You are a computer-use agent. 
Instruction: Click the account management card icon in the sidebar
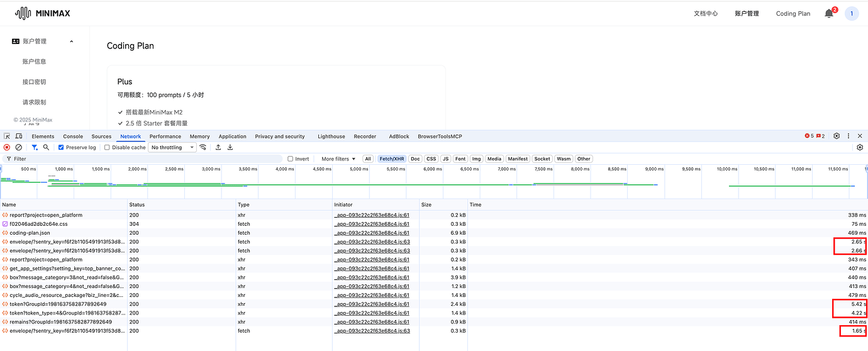point(16,41)
